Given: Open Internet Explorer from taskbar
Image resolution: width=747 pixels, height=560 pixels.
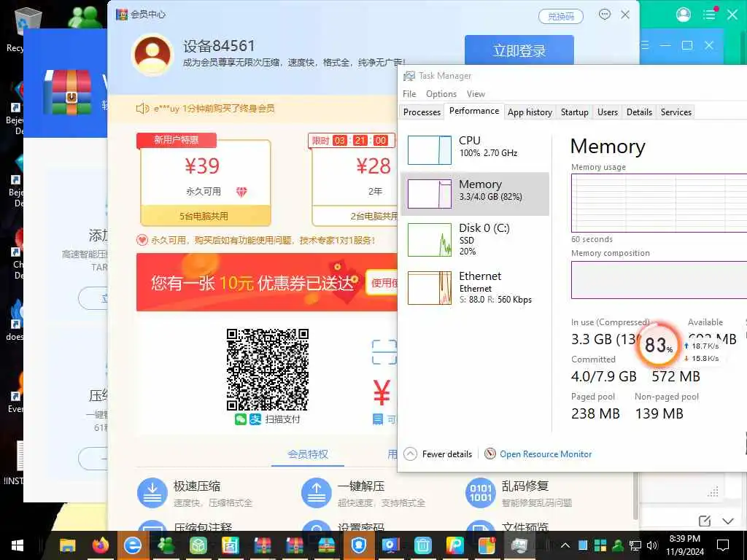Looking at the screenshot, I should click(x=133, y=545).
